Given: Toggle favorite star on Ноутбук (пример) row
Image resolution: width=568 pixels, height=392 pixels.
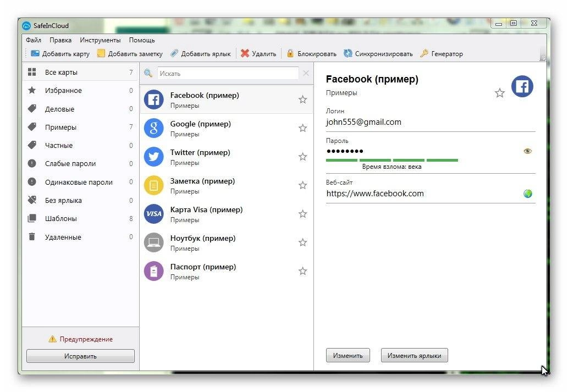Looking at the screenshot, I should pos(303,242).
